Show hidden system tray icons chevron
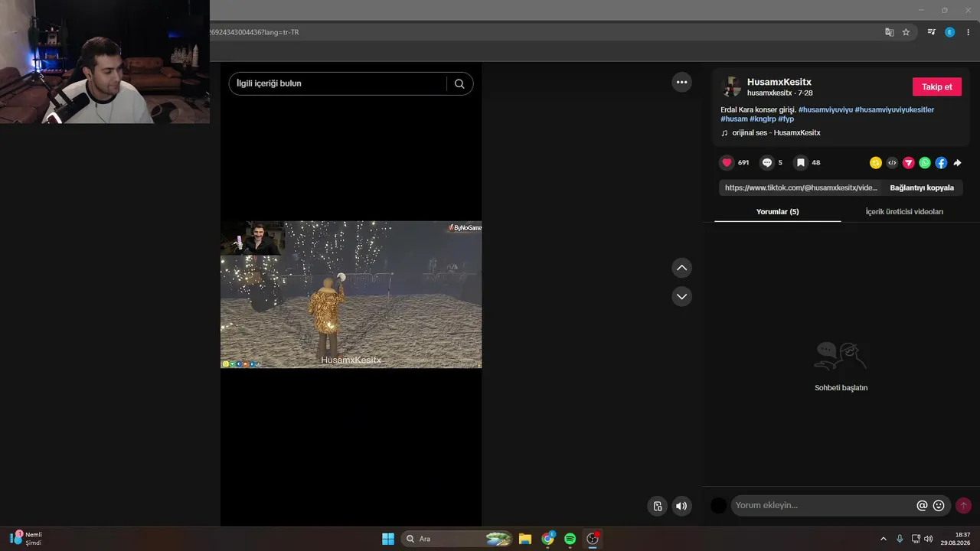This screenshot has width=980, height=551. 883,539
